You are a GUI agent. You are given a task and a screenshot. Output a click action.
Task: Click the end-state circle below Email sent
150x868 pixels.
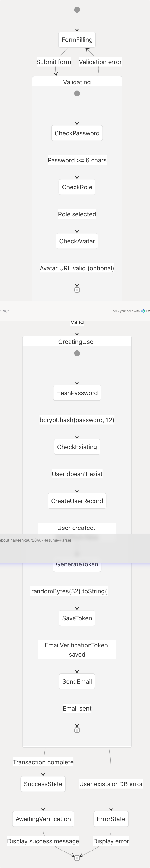click(77, 730)
